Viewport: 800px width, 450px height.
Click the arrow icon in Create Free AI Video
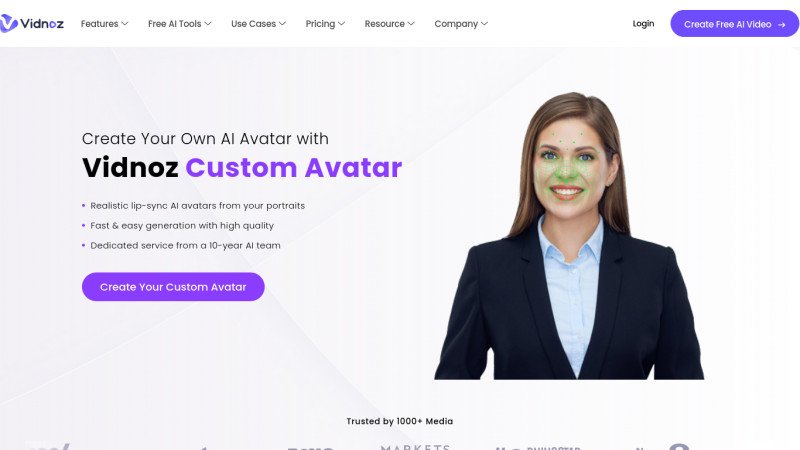[x=781, y=24]
